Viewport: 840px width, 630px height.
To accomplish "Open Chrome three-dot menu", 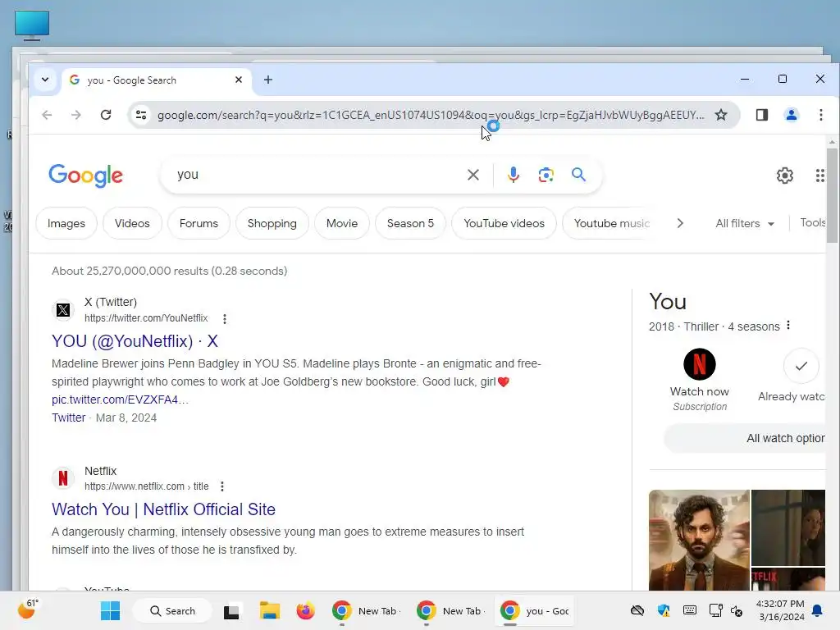I will [x=820, y=115].
